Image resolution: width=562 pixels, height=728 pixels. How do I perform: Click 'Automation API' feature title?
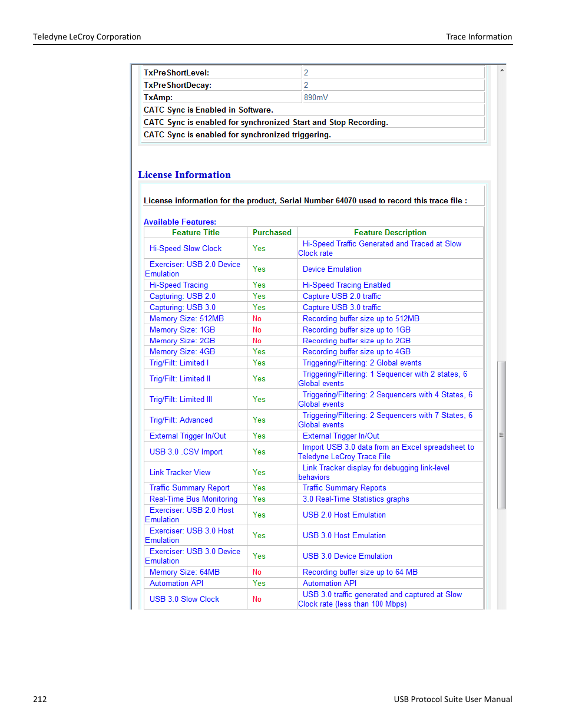pos(176,584)
